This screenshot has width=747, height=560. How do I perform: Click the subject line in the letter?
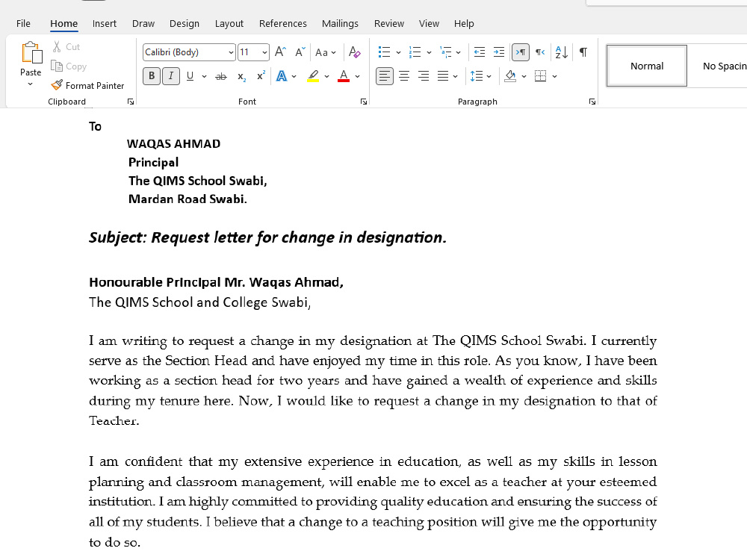coord(267,237)
